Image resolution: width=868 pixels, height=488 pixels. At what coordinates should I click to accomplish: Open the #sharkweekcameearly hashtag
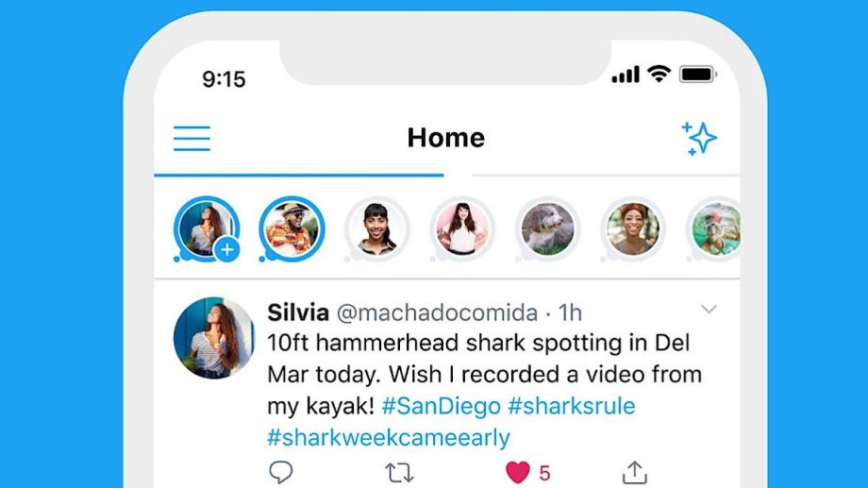tap(388, 438)
